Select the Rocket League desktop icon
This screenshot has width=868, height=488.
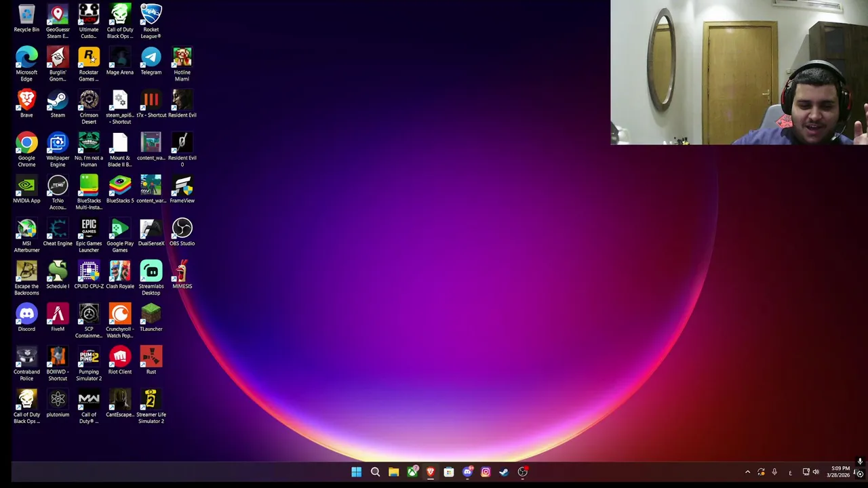pyautogui.click(x=151, y=21)
